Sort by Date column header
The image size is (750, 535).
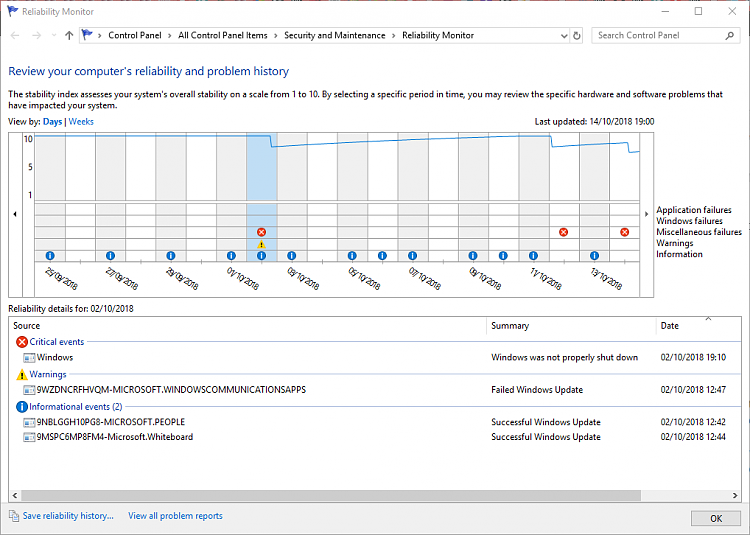click(x=698, y=326)
